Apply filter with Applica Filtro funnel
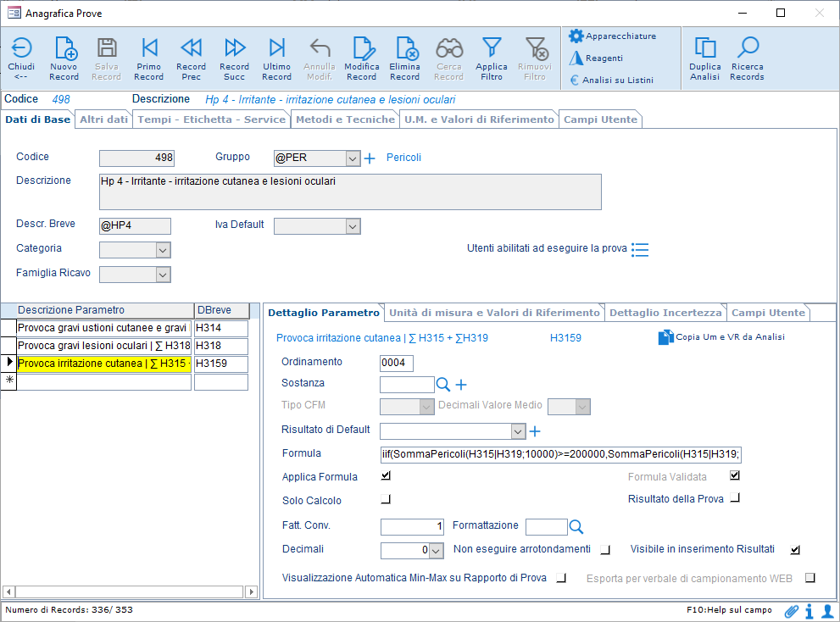840x622 pixels. pyautogui.click(x=492, y=47)
